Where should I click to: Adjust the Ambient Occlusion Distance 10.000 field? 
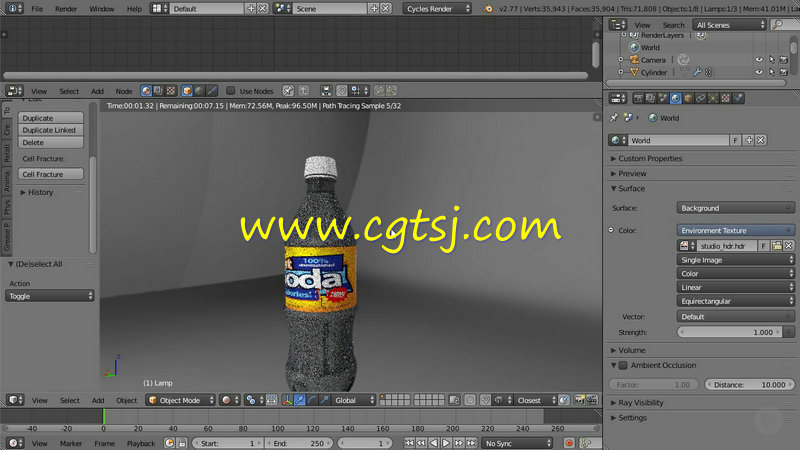click(749, 385)
